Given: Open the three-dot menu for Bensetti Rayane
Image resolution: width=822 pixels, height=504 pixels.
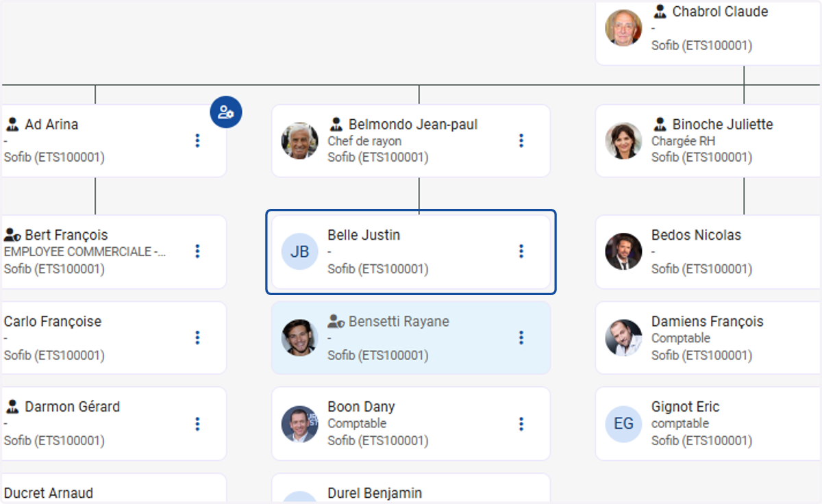Looking at the screenshot, I should 521,338.
